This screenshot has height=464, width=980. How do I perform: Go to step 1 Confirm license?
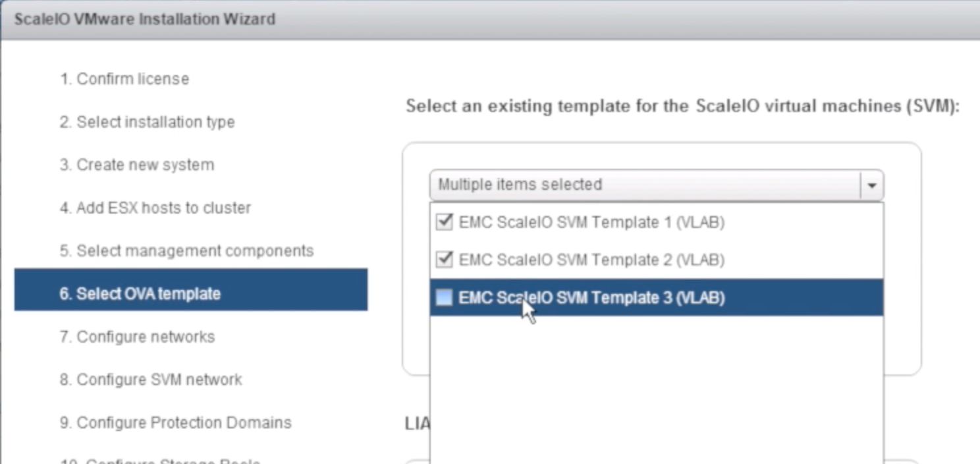pos(124,79)
